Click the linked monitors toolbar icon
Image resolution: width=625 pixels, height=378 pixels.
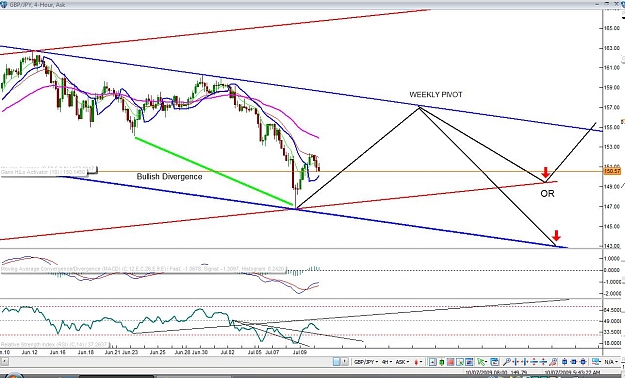click(x=596, y=362)
